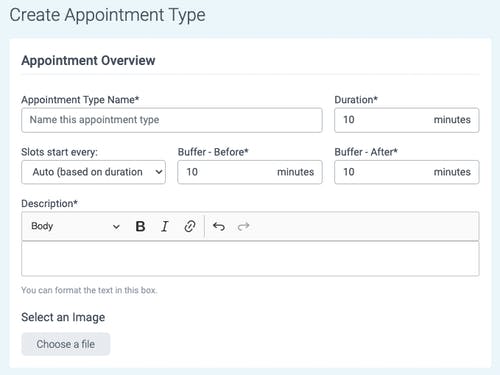Image resolution: width=500 pixels, height=375 pixels.
Task: Edit the Buffer - After minutes field
Action: tap(407, 172)
